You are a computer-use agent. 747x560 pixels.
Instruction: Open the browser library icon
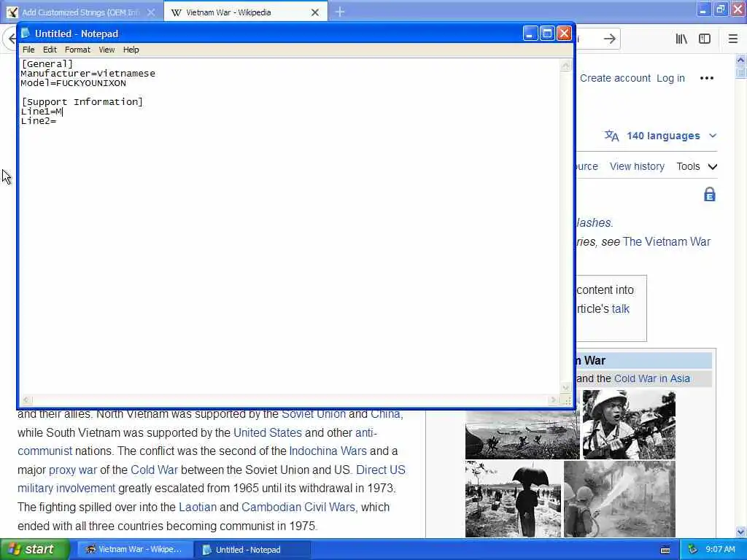pyautogui.click(x=681, y=39)
